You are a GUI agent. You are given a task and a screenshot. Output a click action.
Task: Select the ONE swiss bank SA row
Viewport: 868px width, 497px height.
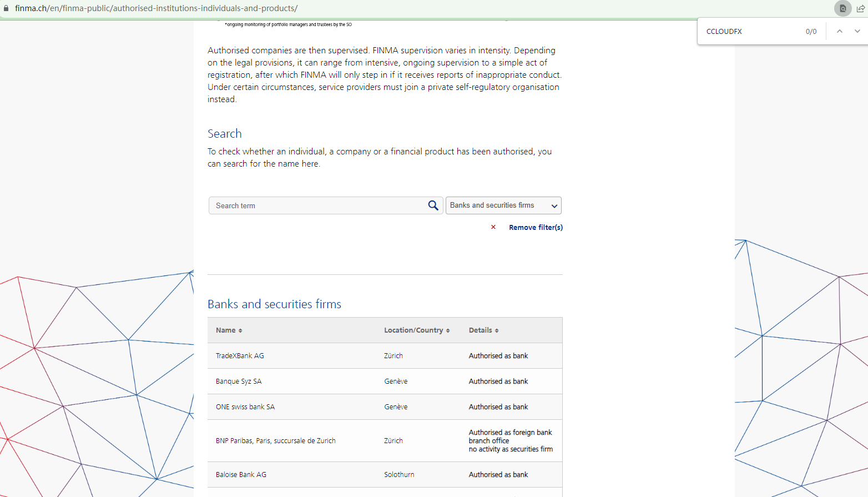pyautogui.click(x=245, y=407)
